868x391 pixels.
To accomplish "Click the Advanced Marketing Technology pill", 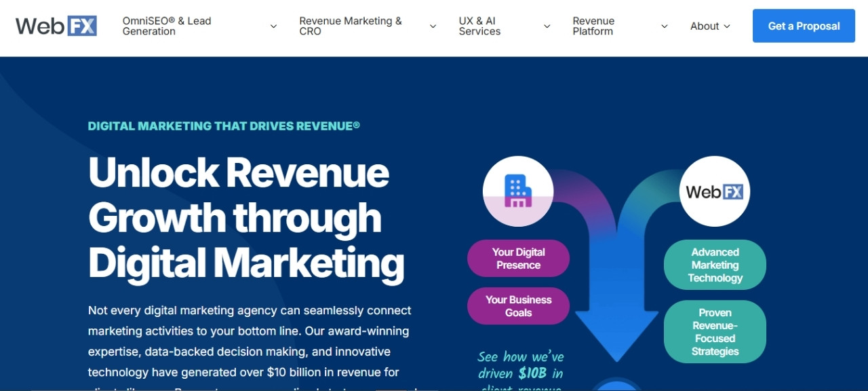I will point(715,265).
